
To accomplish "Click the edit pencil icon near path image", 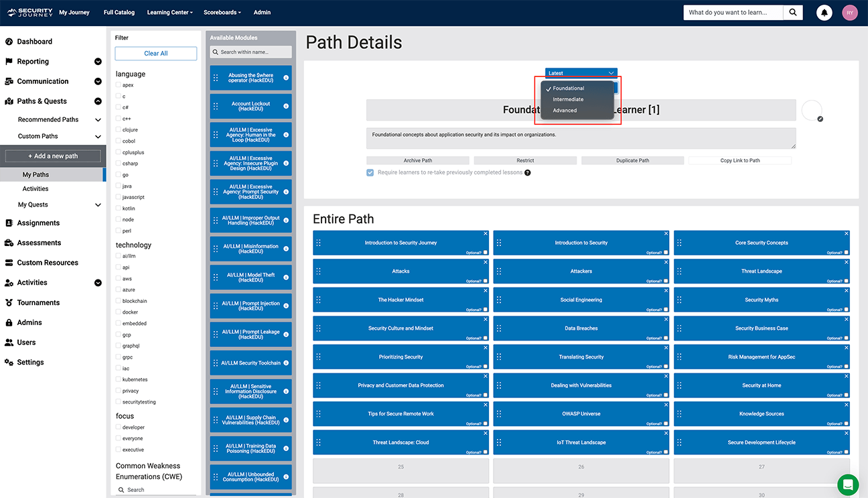I will [820, 119].
